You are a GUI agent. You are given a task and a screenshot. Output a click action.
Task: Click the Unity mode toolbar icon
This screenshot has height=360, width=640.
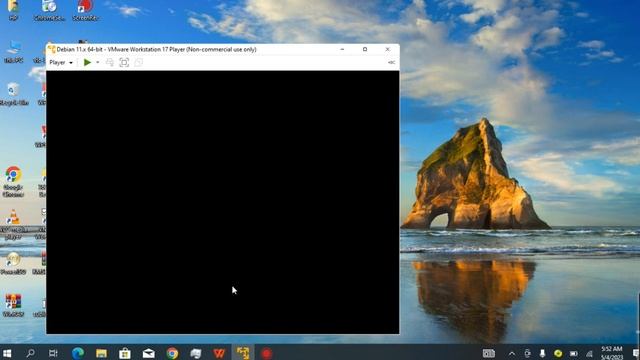(139, 62)
